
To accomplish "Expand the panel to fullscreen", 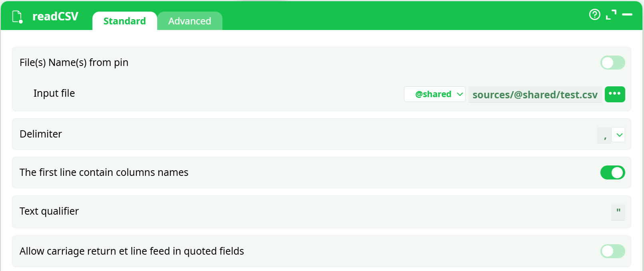I will [611, 15].
